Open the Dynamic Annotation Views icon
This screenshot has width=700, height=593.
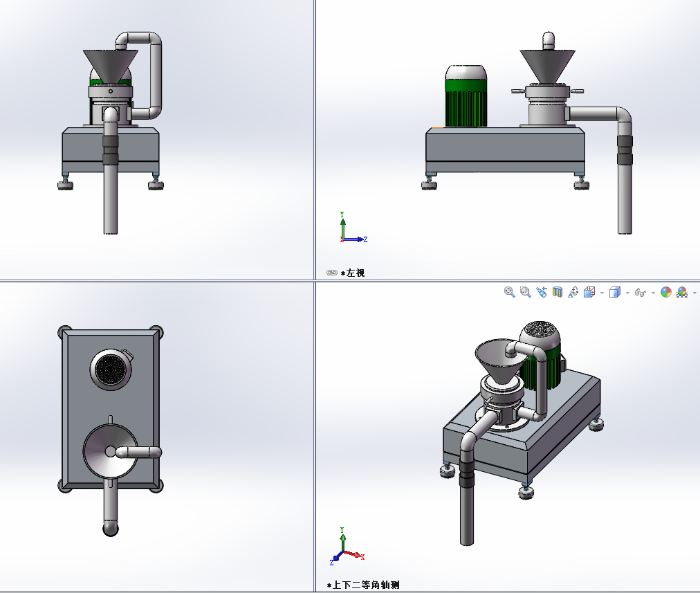[x=573, y=293]
